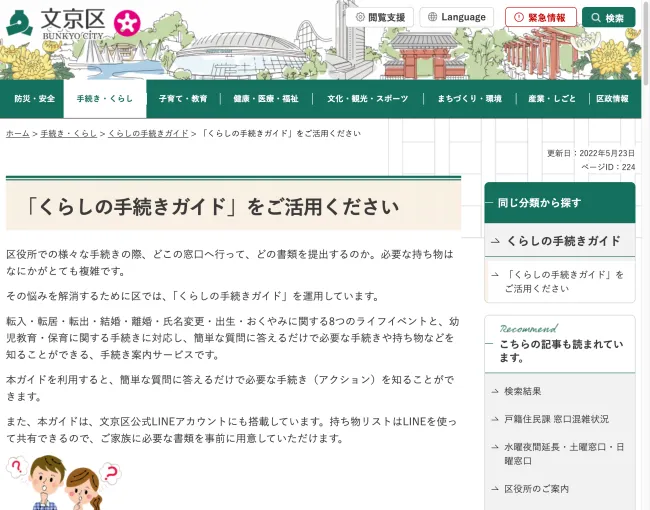
Task: Select the 手続き・くらし menu tab
Action: tap(105, 99)
